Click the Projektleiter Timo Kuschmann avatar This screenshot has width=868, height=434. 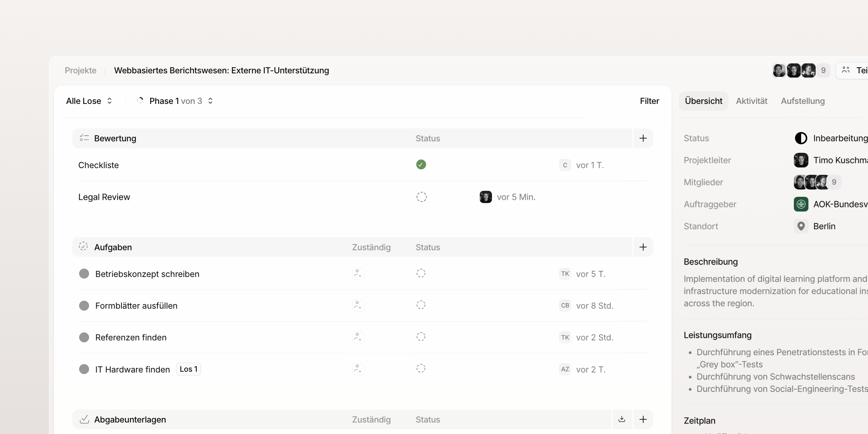[x=801, y=160]
